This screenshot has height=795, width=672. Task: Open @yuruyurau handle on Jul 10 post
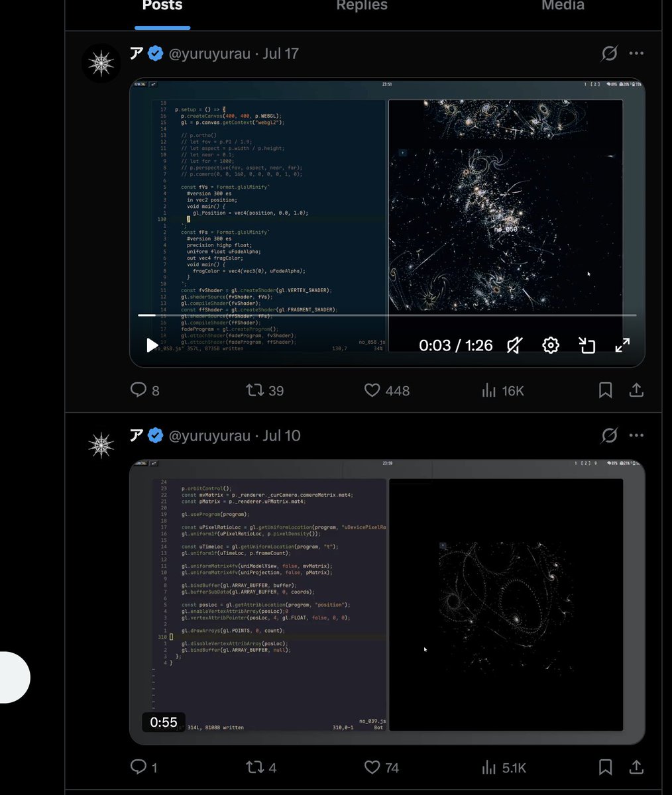[209, 436]
